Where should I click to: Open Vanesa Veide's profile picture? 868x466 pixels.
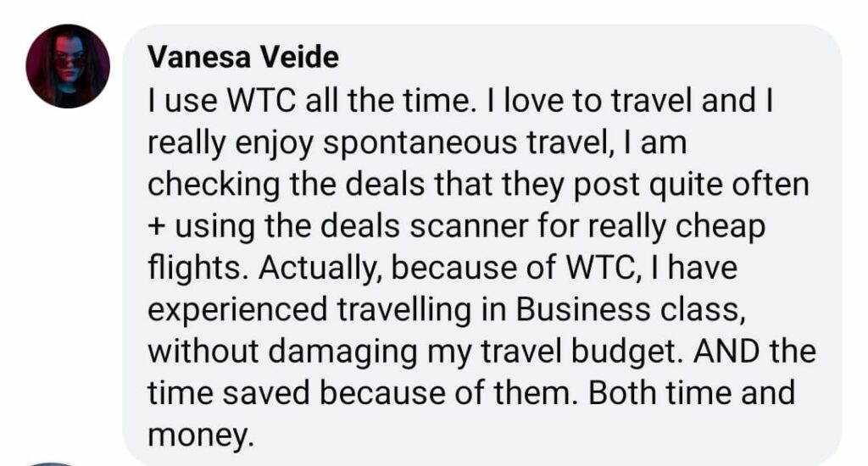pos(68,66)
